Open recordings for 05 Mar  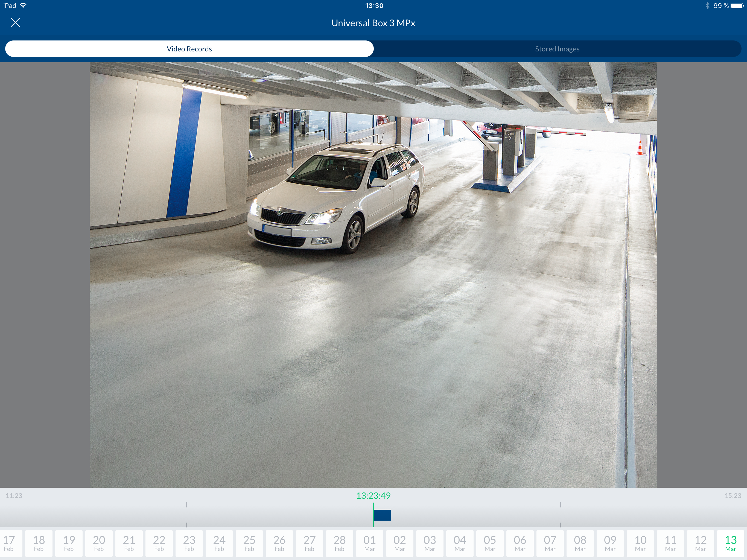[490, 543]
